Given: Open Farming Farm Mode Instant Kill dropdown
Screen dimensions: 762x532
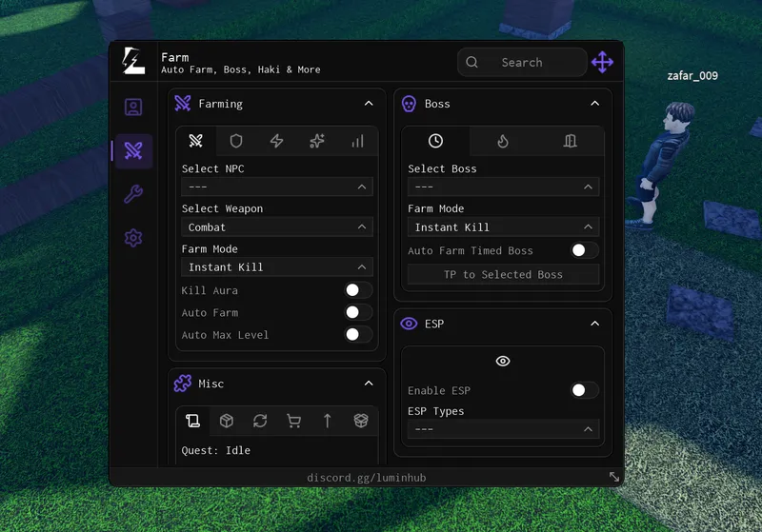Looking at the screenshot, I should (x=277, y=267).
